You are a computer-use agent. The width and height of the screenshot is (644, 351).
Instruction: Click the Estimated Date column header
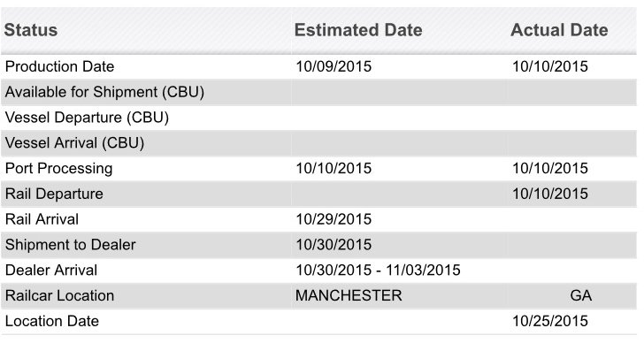click(358, 30)
